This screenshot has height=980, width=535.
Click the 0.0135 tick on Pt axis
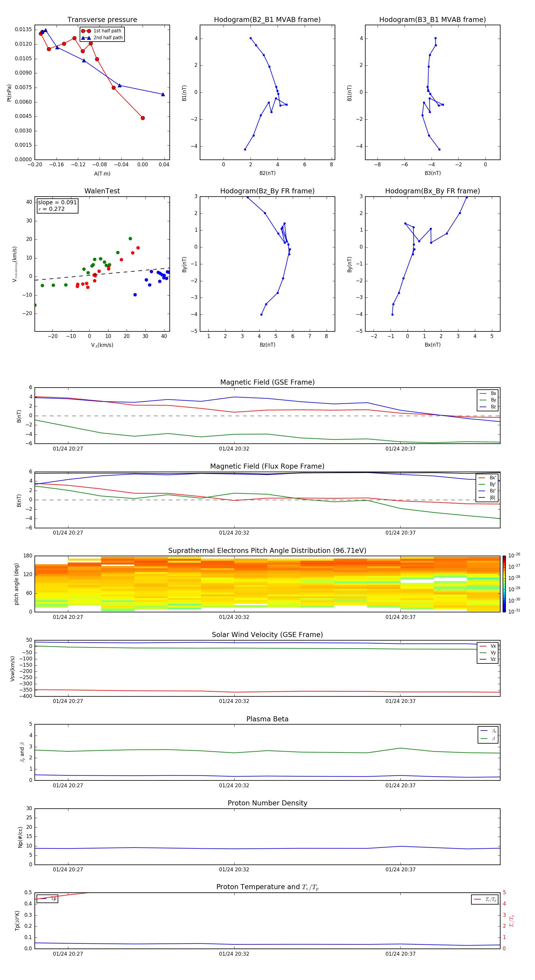point(23,30)
